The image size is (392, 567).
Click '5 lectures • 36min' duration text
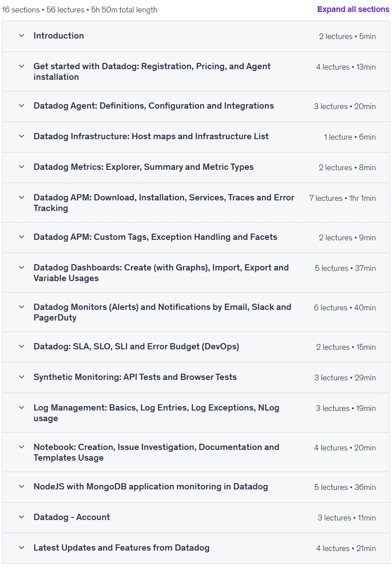(x=345, y=487)
